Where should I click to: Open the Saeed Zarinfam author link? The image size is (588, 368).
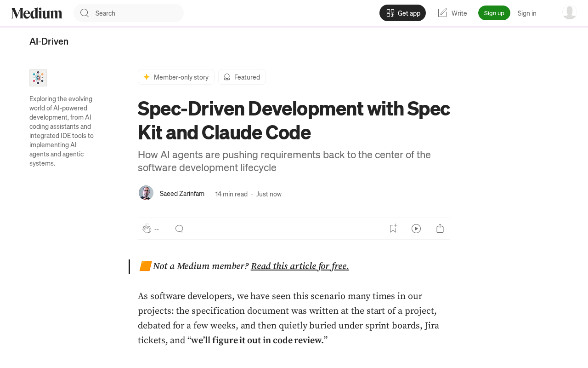[x=182, y=194]
